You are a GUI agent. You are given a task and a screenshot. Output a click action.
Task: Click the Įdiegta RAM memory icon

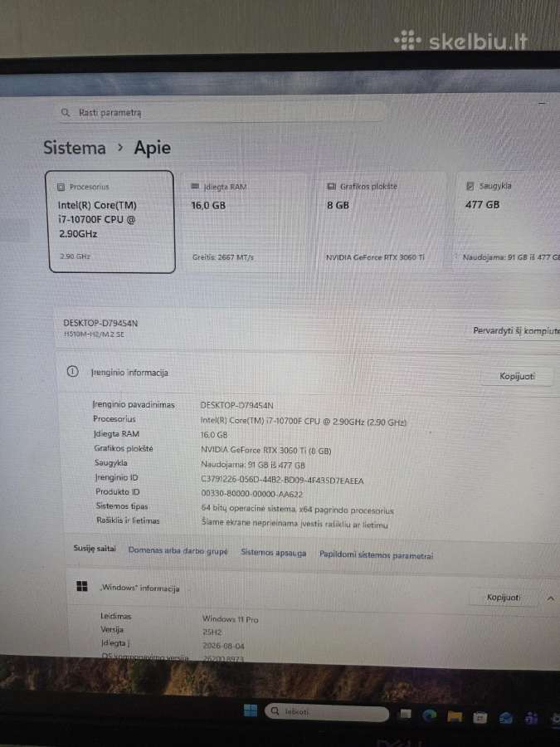(x=195, y=186)
